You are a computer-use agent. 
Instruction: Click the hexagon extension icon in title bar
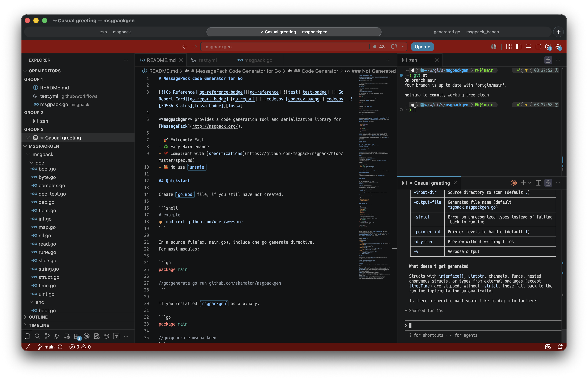[x=493, y=47]
